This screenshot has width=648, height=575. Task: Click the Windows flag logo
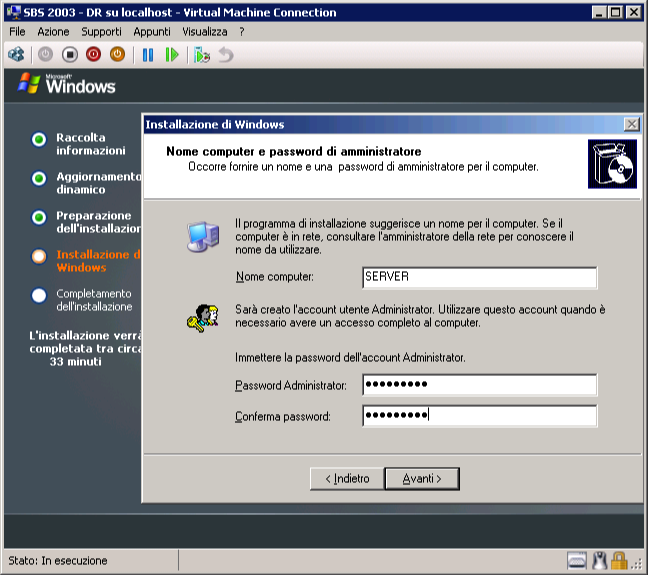[29, 83]
